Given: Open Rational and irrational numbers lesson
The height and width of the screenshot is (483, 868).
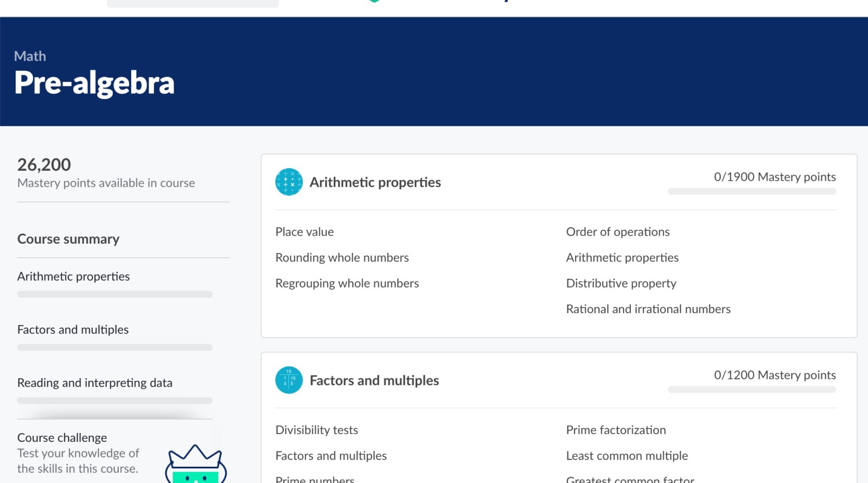Looking at the screenshot, I should [648, 309].
